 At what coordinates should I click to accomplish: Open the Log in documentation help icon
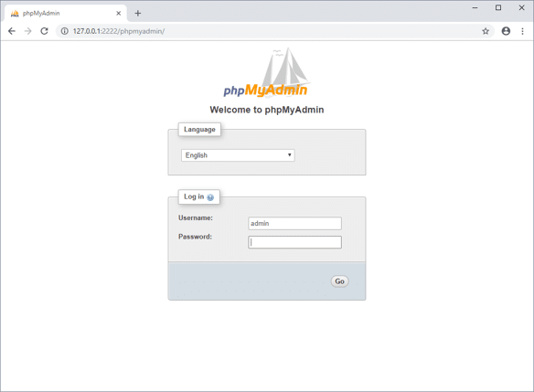pyautogui.click(x=210, y=197)
